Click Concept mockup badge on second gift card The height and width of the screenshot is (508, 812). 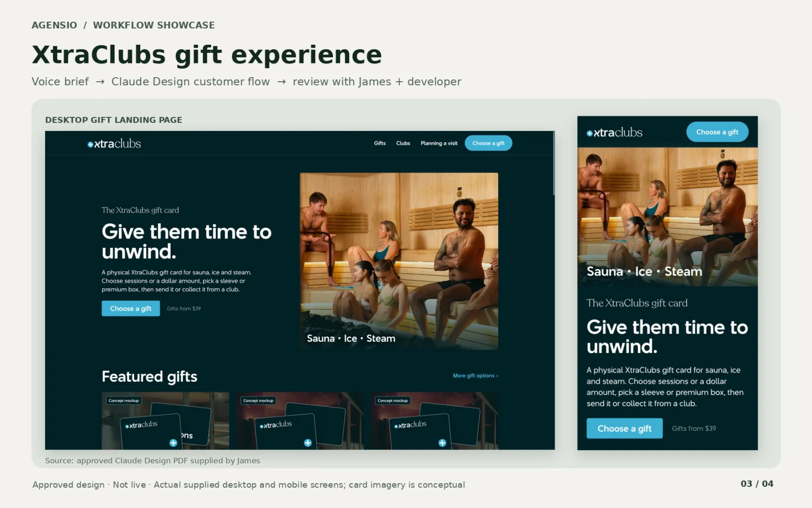(258, 401)
